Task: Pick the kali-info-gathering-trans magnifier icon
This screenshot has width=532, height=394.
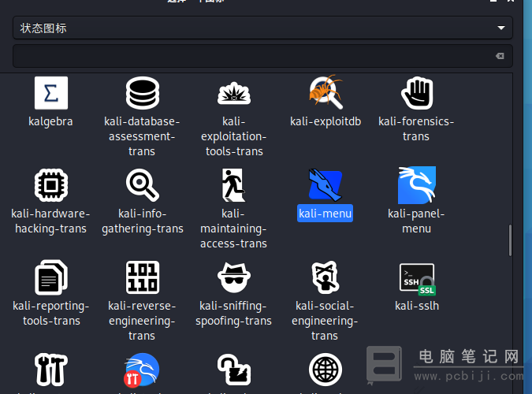Action: (x=143, y=185)
